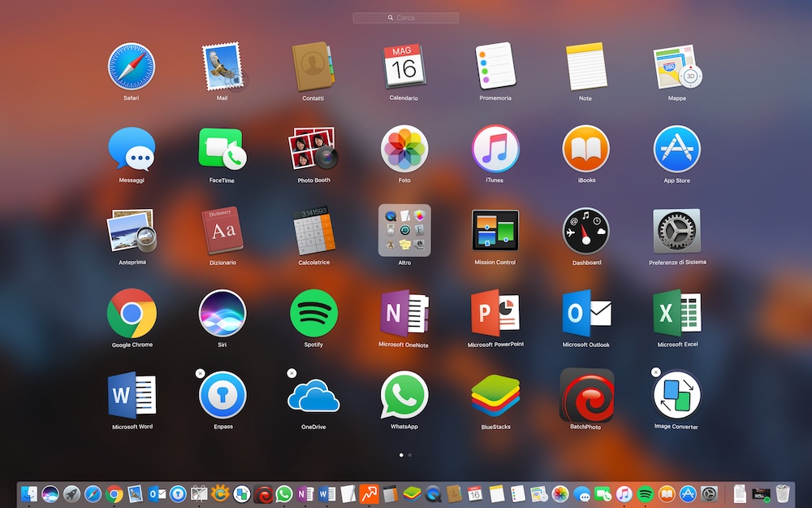
Task: Open Calendario in the Launchpad grid
Action: coord(404,67)
